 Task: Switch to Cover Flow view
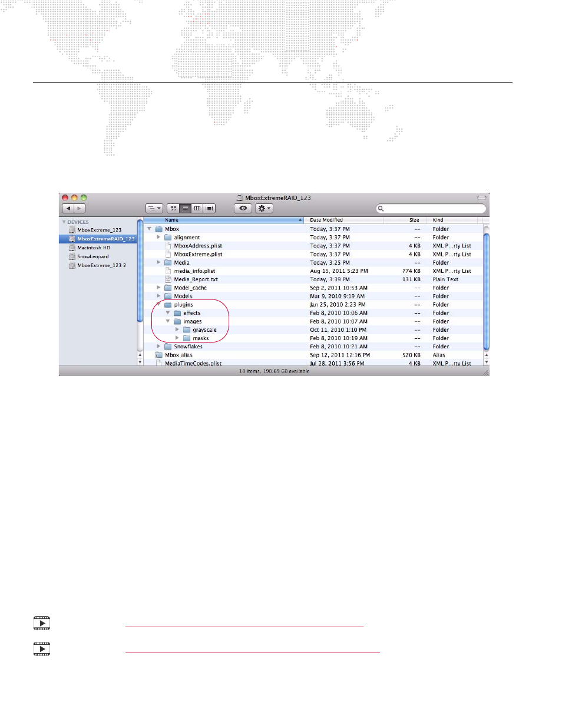209,208
